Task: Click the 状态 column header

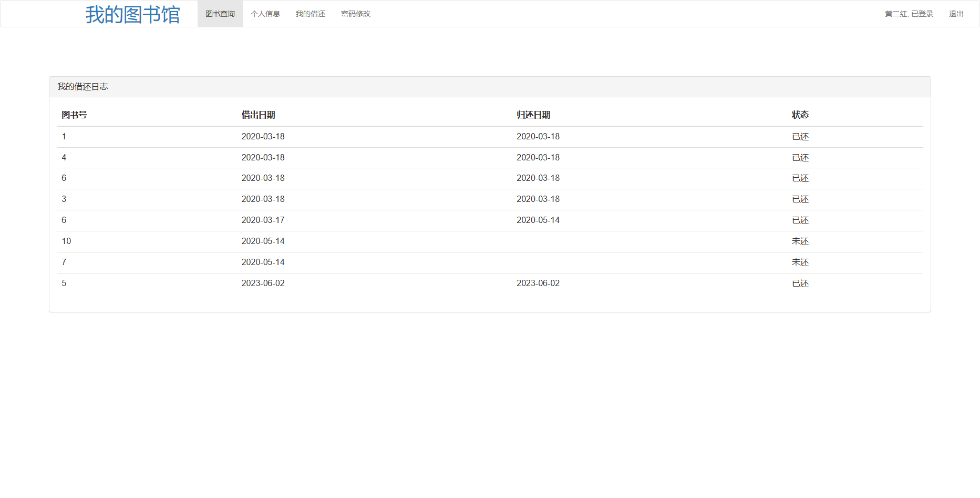Action: tap(800, 115)
